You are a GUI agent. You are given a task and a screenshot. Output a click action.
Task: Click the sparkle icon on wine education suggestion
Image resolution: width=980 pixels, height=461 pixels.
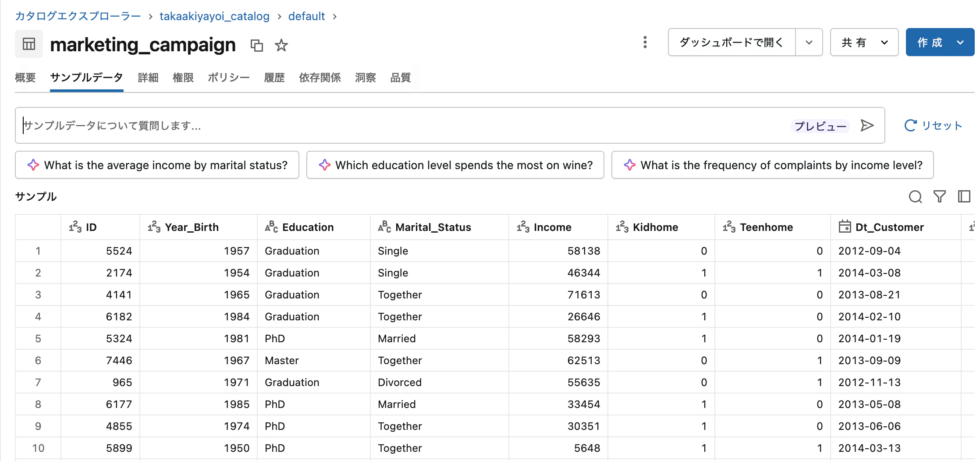(x=325, y=165)
